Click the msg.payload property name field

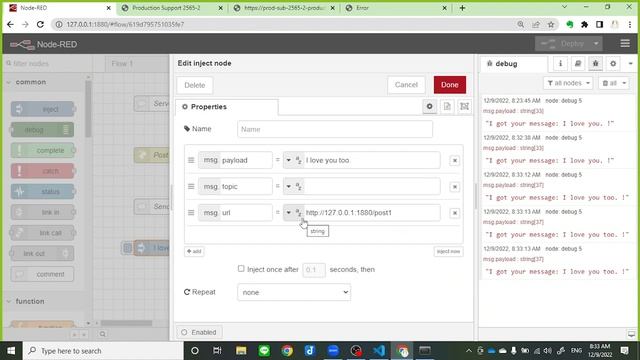point(235,160)
